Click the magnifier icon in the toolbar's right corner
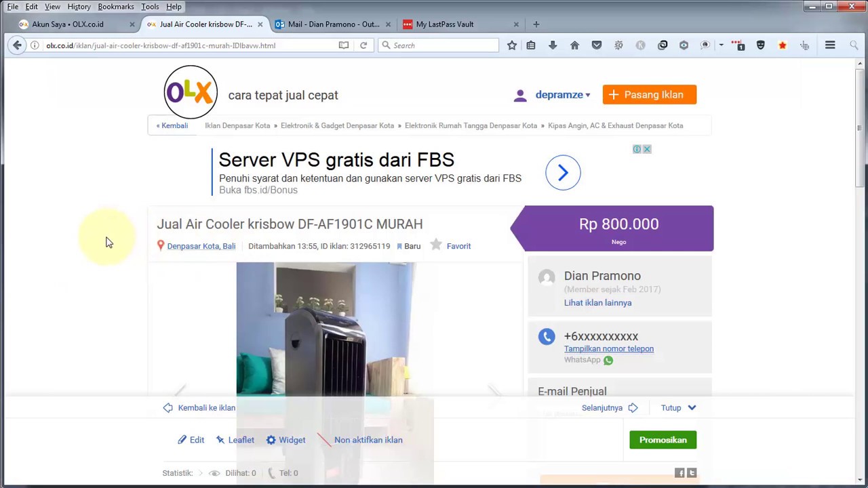Image resolution: width=868 pixels, height=488 pixels. pos(854,45)
